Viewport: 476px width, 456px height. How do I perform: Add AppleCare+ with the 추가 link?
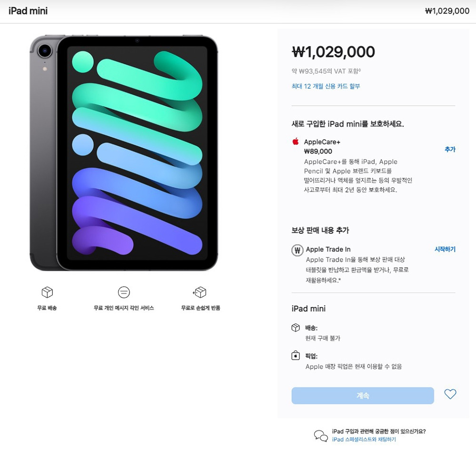(450, 149)
